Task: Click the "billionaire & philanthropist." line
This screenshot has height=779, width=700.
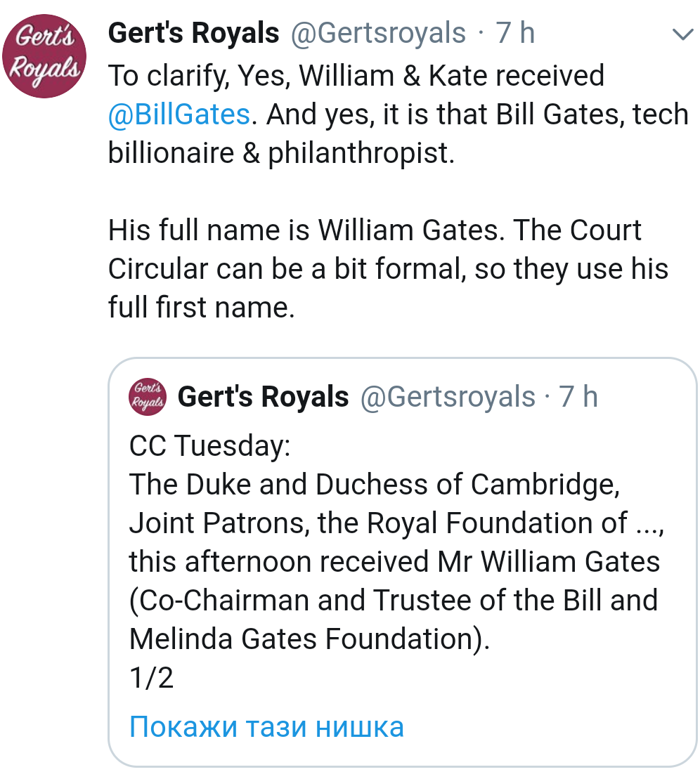Action: coord(281,153)
